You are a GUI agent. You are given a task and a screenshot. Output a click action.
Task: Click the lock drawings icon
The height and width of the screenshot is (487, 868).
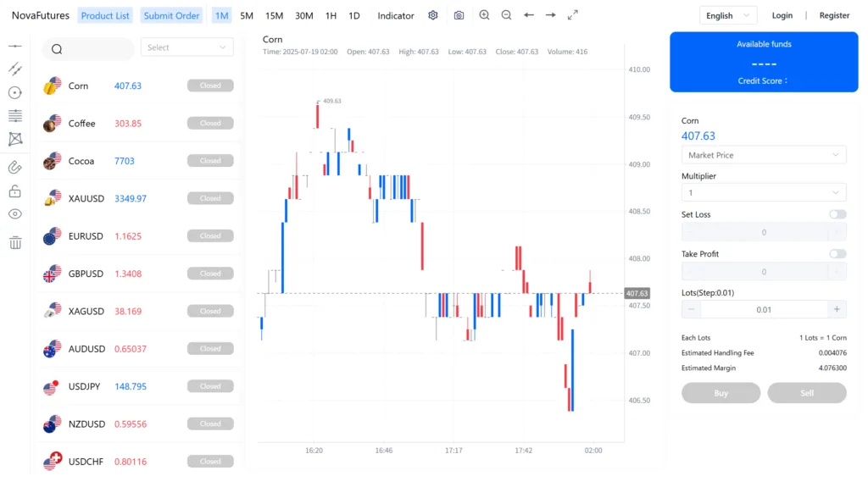pyautogui.click(x=14, y=191)
